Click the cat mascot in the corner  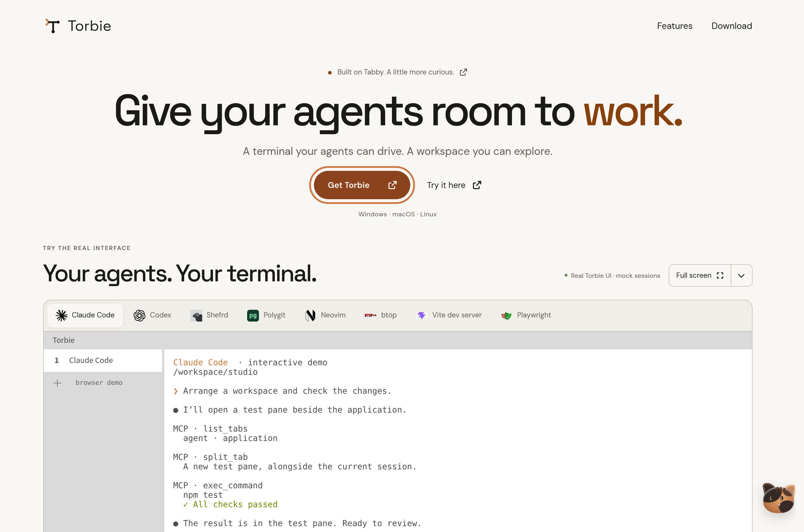tap(779, 497)
